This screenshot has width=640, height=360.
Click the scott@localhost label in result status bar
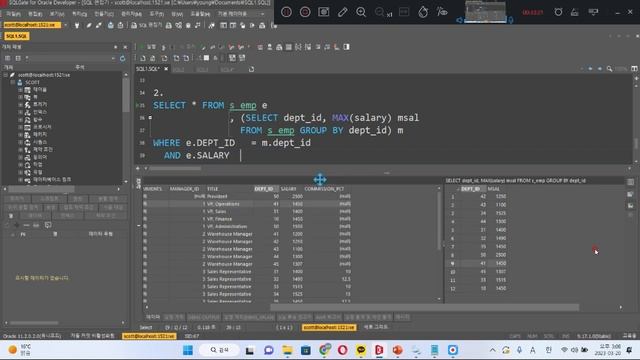click(329, 327)
